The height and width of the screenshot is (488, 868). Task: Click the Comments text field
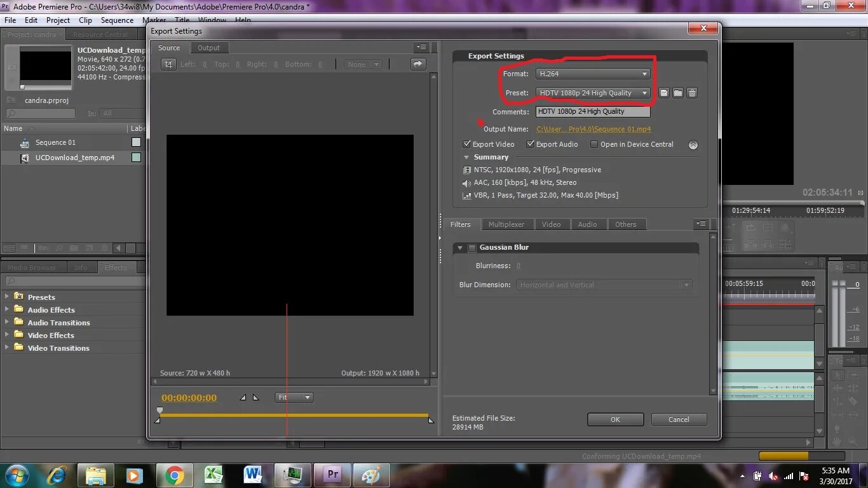click(593, 111)
